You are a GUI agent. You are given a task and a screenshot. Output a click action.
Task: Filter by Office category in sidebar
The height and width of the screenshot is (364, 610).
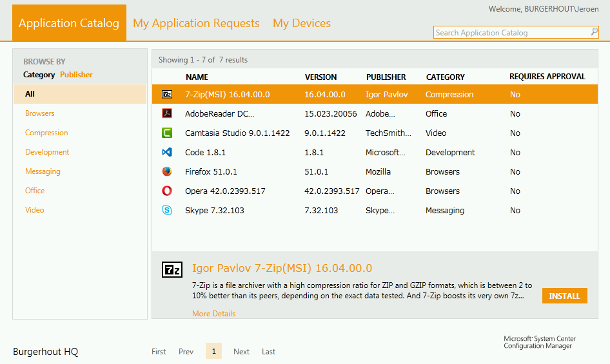[x=35, y=191]
